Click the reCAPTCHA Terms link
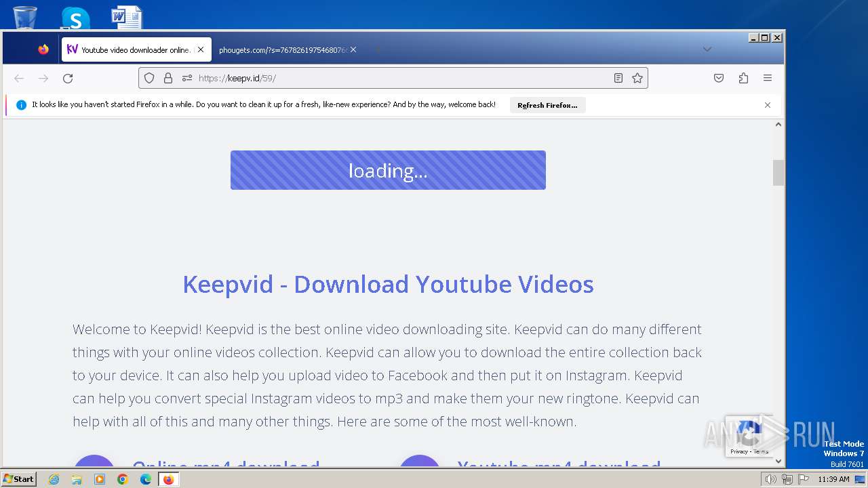Viewport: 868px width, 488px height. point(761,451)
